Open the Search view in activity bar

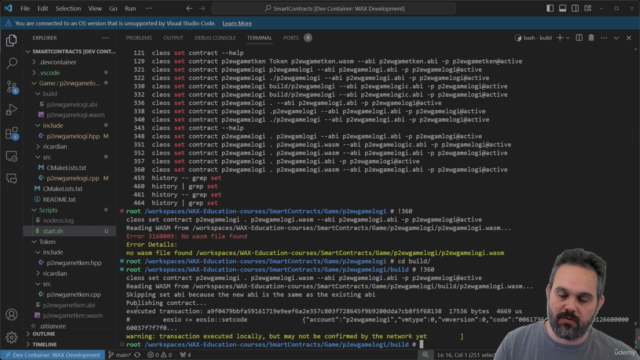click(x=11, y=63)
